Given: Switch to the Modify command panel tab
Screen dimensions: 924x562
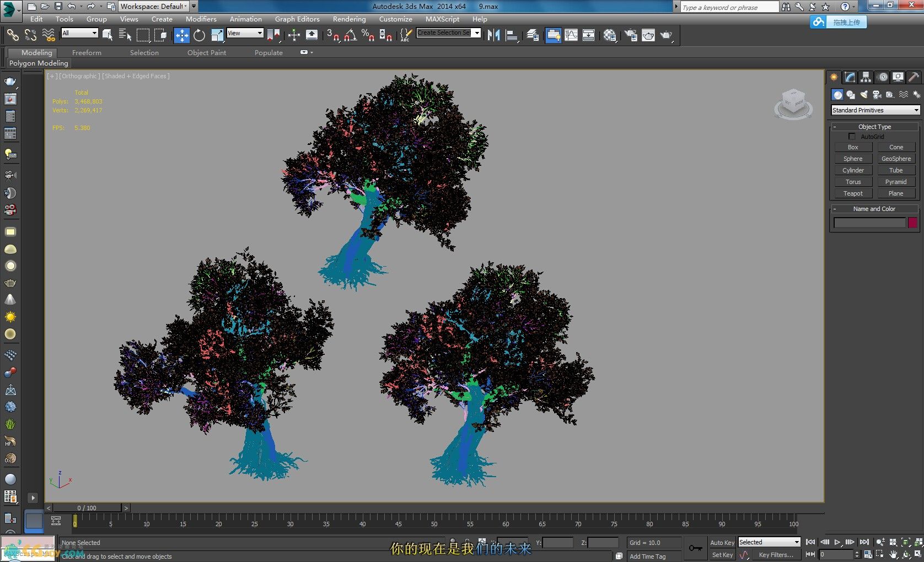Looking at the screenshot, I should click(x=850, y=77).
